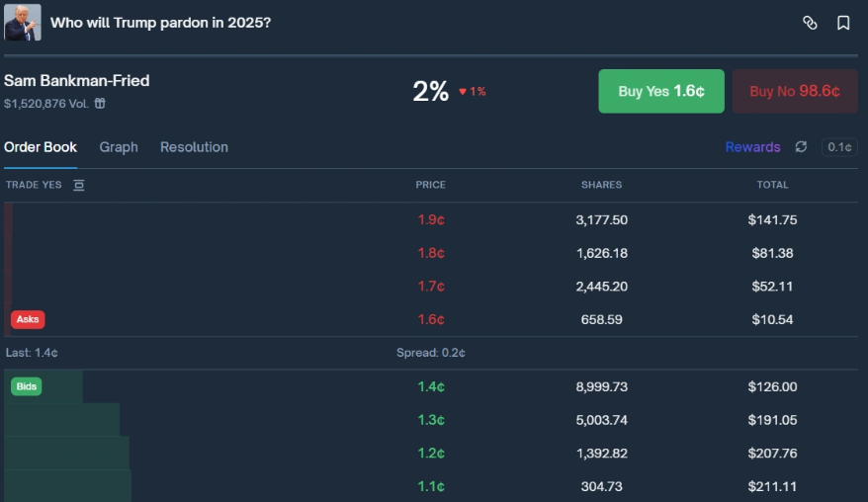Click the green Bids label badge
The width and height of the screenshot is (868, 502).
coord(27,386)
